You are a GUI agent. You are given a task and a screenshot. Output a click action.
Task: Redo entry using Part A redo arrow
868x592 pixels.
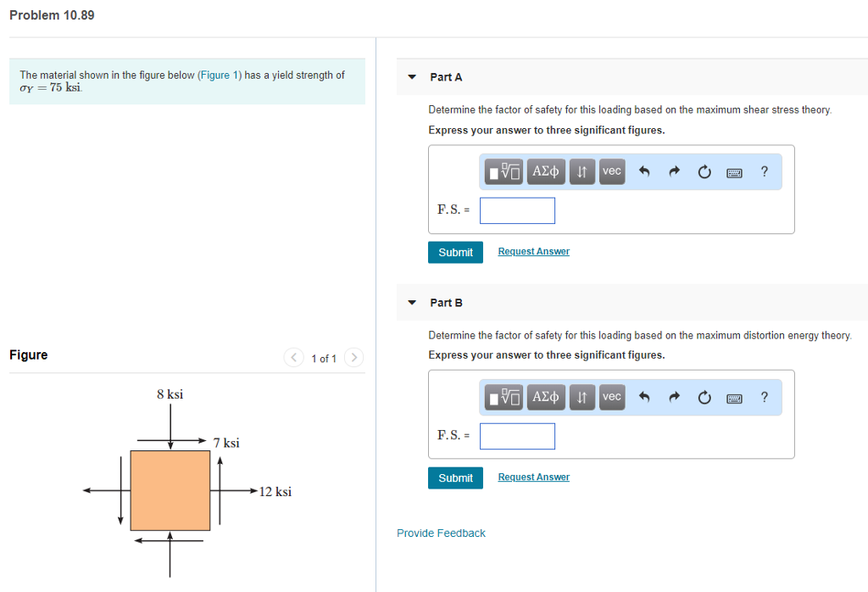(673, 171)
